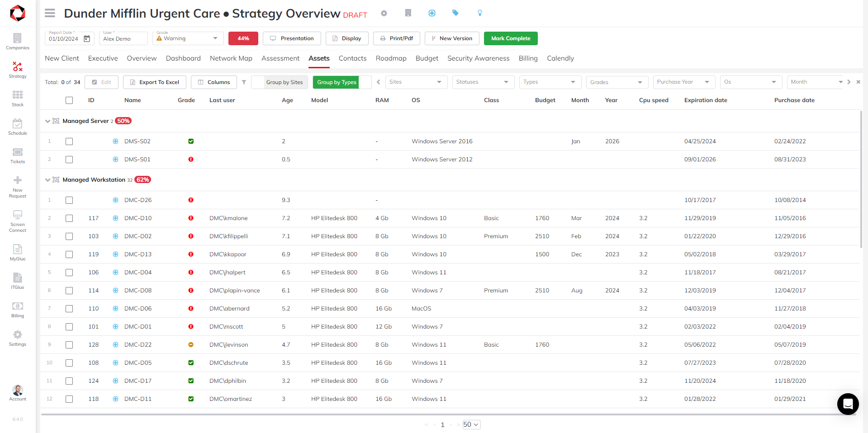Viewport: 868px width, 433px height.
Task: Click the tag icon in the header
Action: click(x=455, y=13)
